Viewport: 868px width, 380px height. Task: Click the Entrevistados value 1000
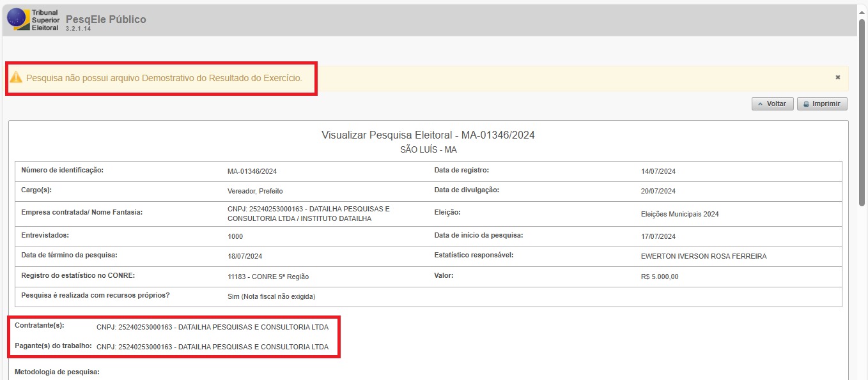235,236
